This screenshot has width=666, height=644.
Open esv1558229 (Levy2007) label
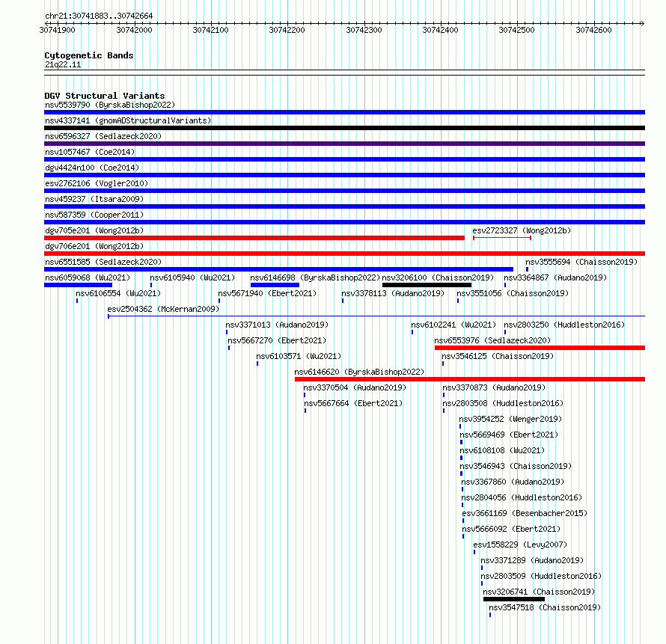pos(520,545)
